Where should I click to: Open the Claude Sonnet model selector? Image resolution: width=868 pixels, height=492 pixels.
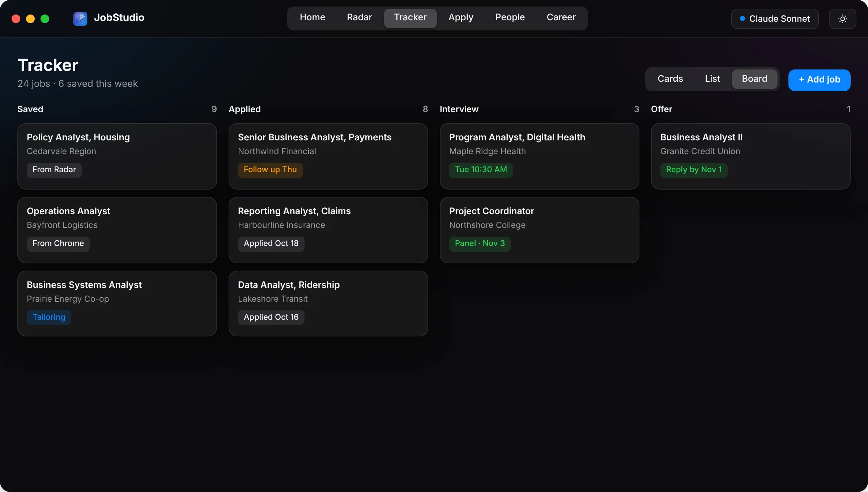(775, 19)
